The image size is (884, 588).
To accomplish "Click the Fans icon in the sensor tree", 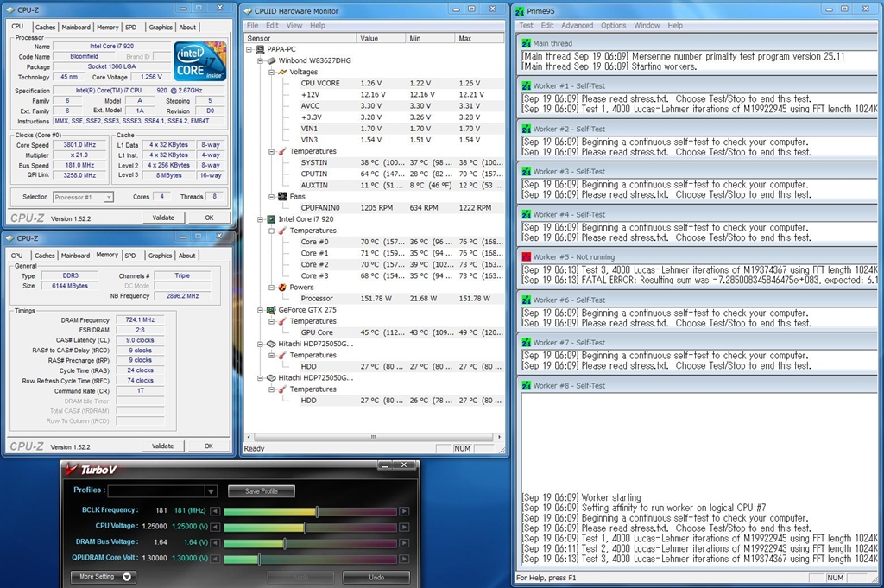I will point(282,197).
